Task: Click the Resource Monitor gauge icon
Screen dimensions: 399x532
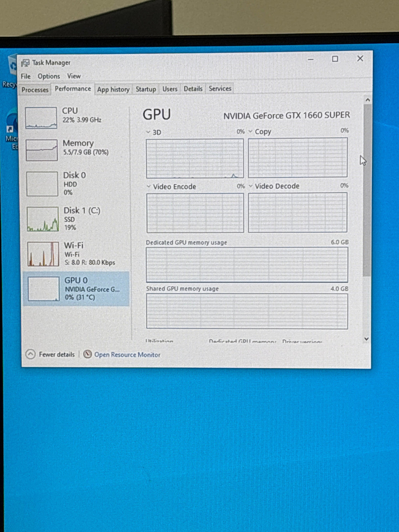Action: [87, 354]
